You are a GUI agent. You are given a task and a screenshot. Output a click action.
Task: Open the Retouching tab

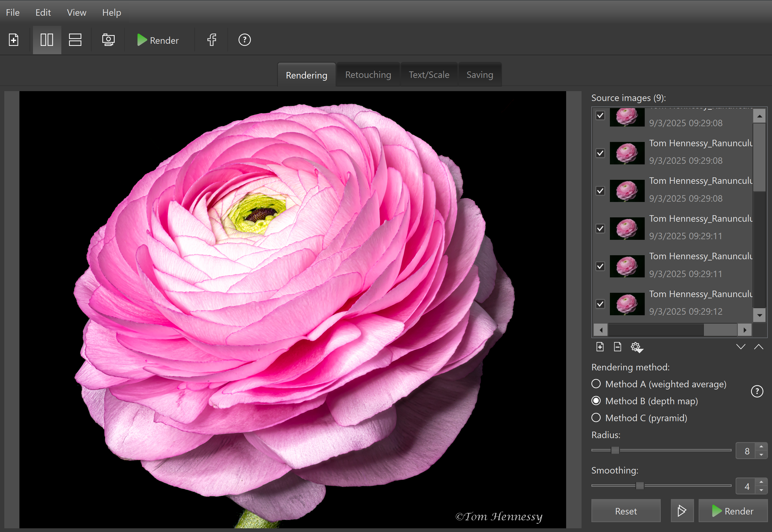tap(368, 75)
